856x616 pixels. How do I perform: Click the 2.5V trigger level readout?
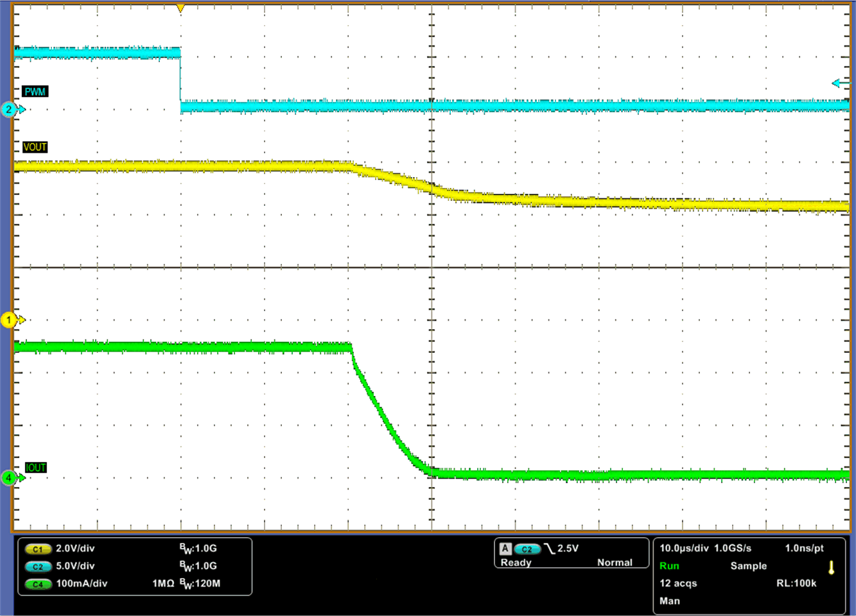coord(568,548)
